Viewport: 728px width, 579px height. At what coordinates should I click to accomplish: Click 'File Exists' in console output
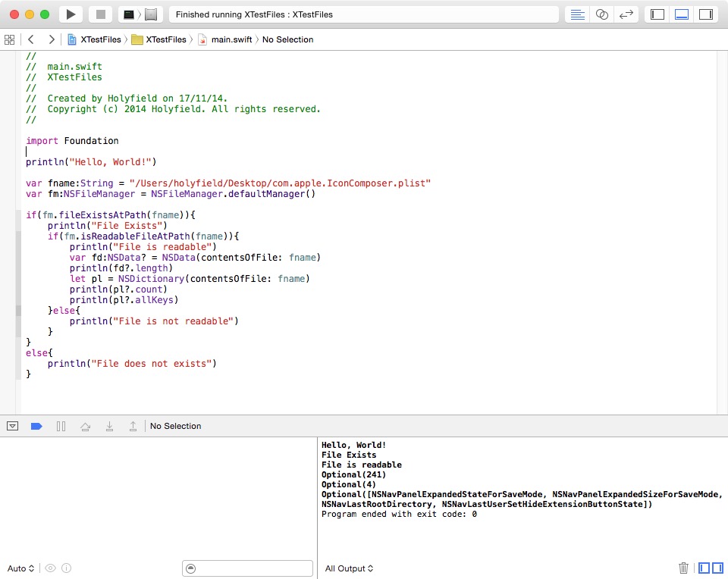click(349, 455)
